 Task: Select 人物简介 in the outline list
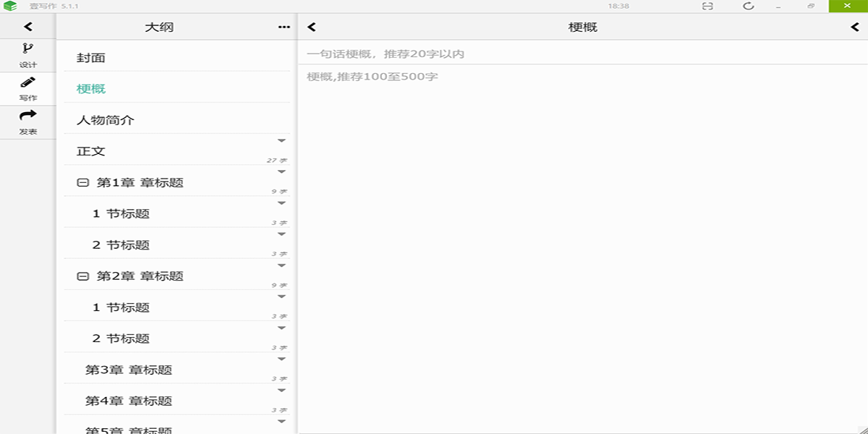pos(106,120)
